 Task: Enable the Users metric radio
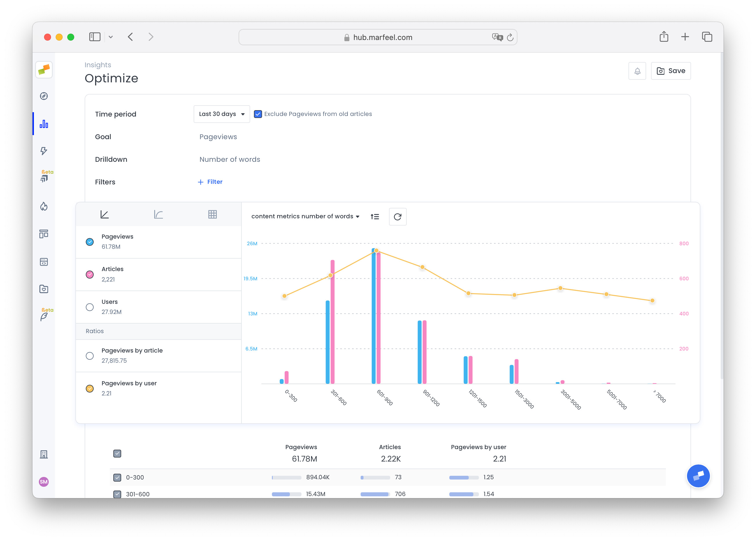90,307
